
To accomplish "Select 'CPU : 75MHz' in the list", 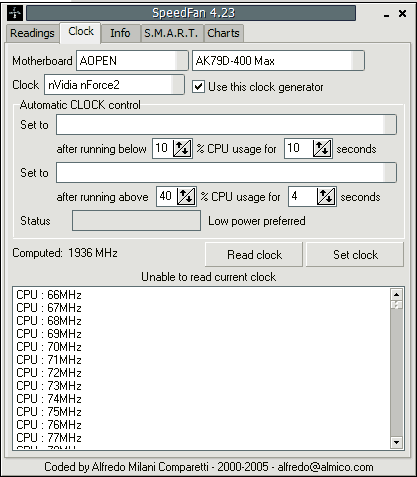I will pyautogui.click(x=49, y=412).
